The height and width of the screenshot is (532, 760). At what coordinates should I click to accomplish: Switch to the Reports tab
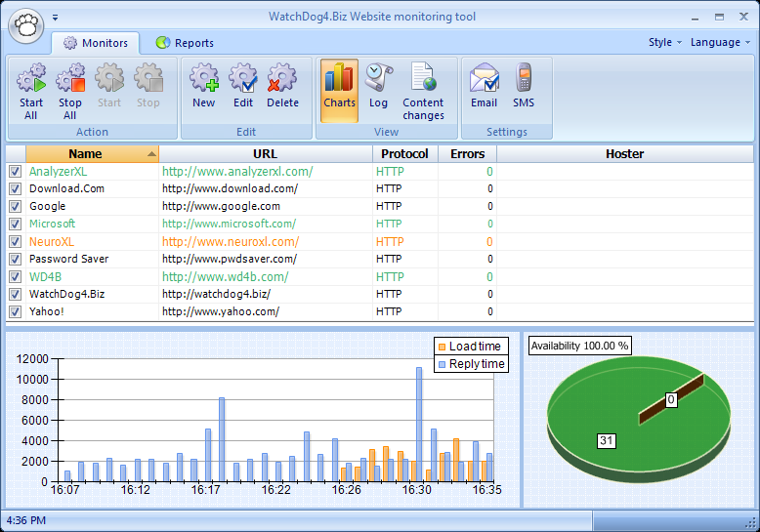(x=185, y=43)
